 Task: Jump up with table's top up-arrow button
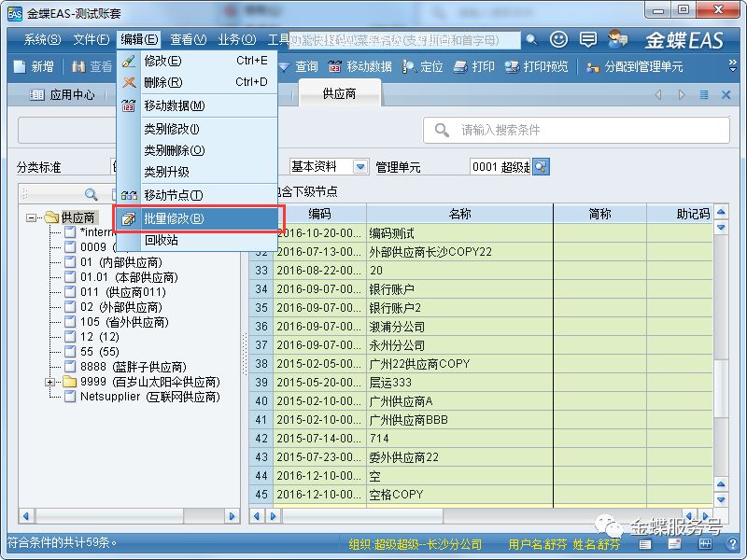[x=721, y=212]
